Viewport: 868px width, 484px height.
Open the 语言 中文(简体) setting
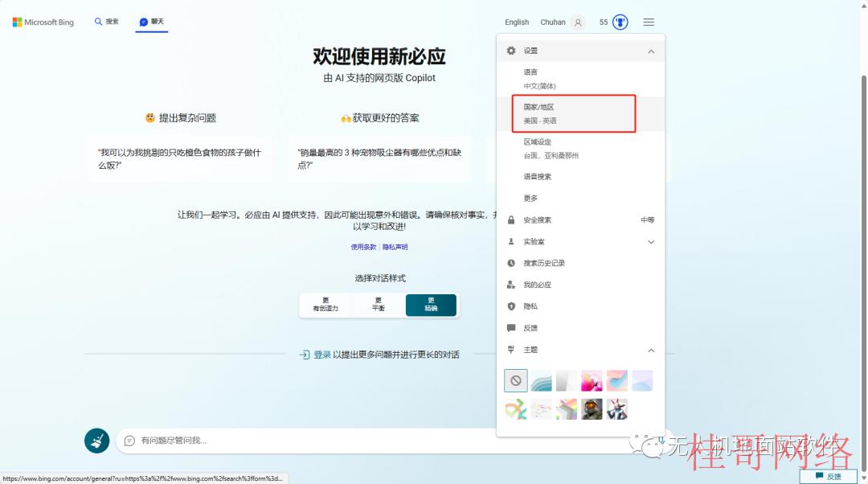[581, 79]
